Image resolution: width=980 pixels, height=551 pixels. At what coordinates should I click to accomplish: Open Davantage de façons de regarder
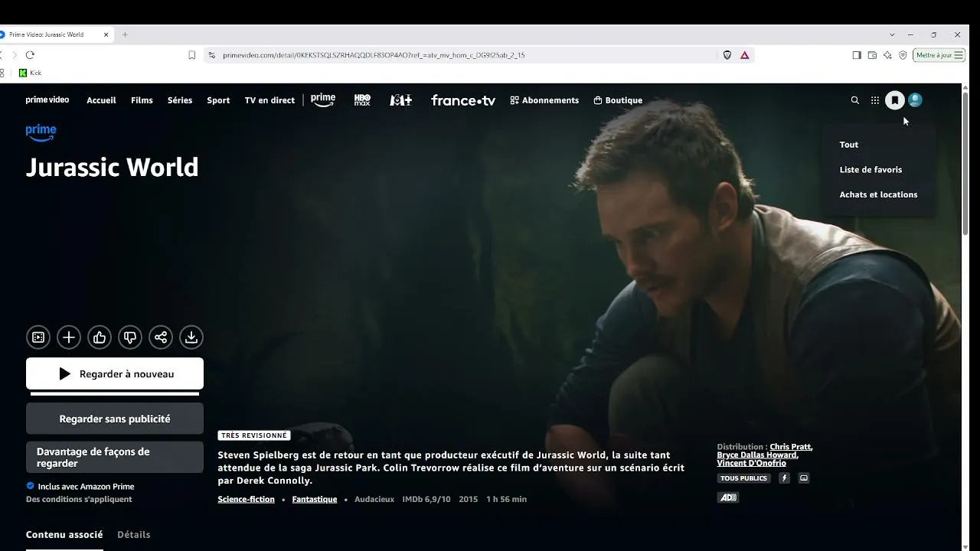click(x=115, y=458)
